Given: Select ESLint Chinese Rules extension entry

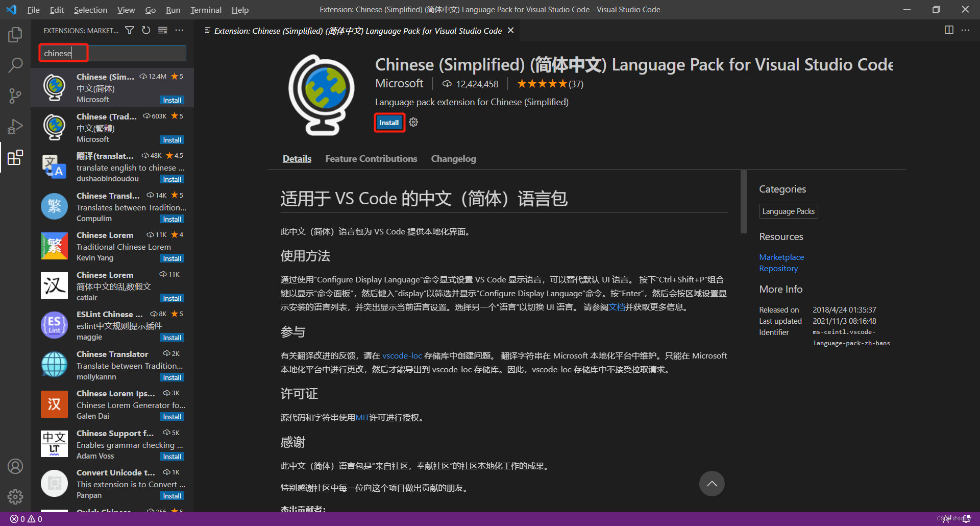Looking at the screenshot, I should point(112,325).
